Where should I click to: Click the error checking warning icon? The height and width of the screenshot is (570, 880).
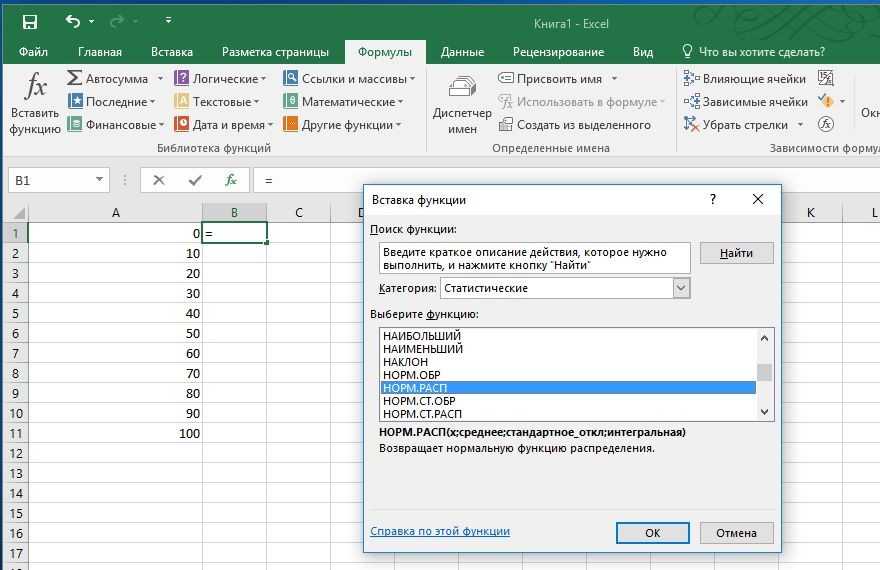826,102
